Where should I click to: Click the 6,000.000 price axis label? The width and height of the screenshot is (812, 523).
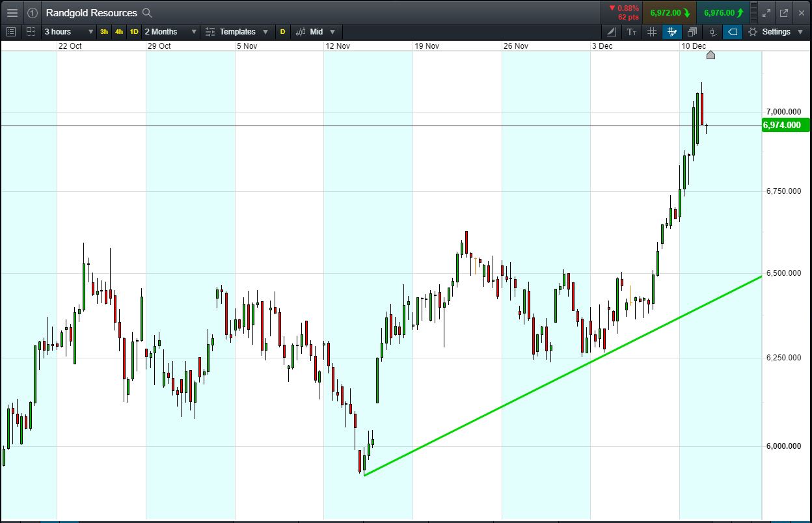coord(782,446)
